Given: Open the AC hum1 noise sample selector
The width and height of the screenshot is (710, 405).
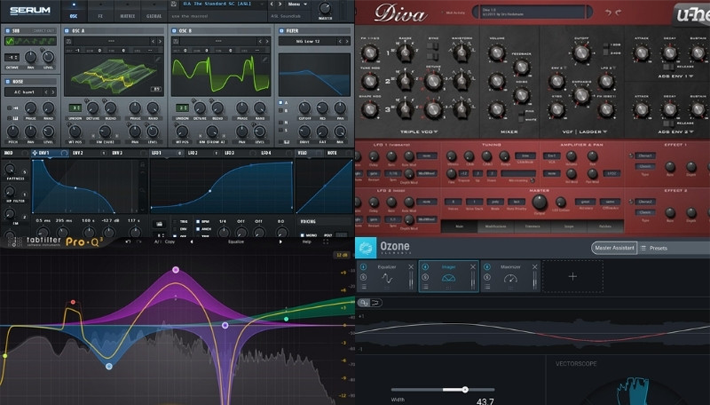Looking at the screenshot, I should [24, 92].
